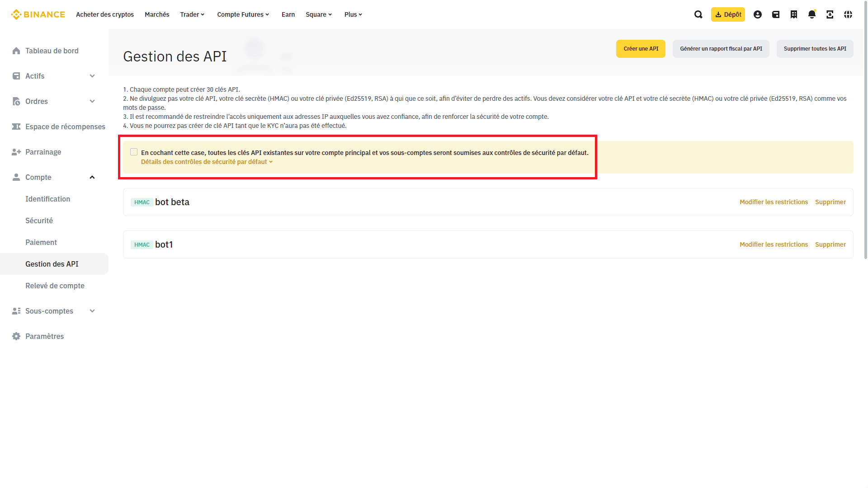Click the Sous-comptes icon

16,311
